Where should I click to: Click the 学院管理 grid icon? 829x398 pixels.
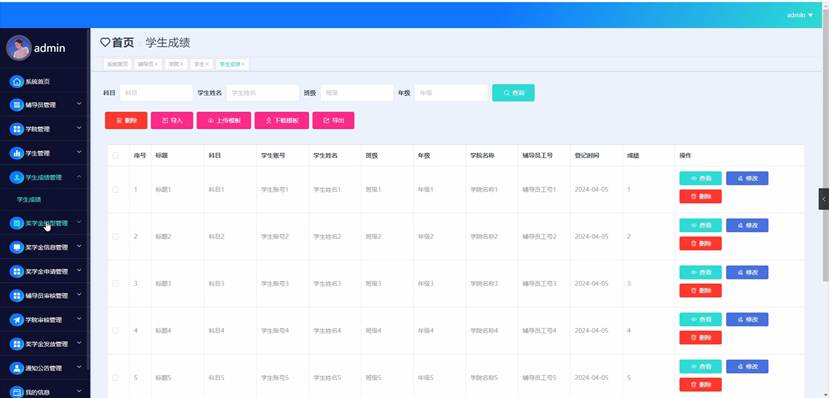pos(17,129)
